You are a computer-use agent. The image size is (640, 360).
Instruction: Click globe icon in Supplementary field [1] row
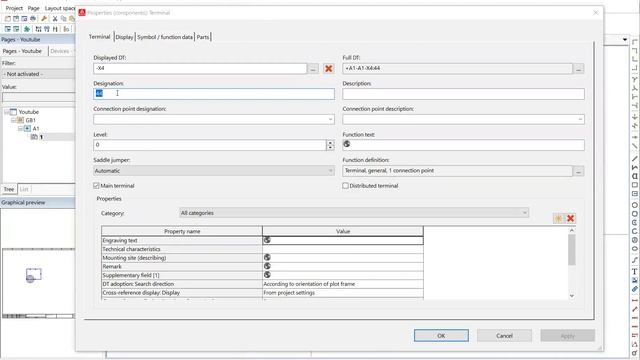click(x=267, y=275)
